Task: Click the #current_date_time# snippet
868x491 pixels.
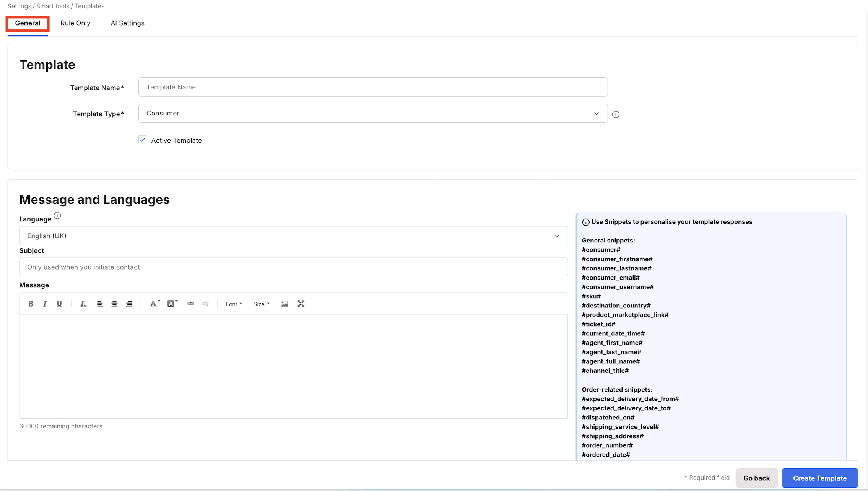Action: click(613, 333)
